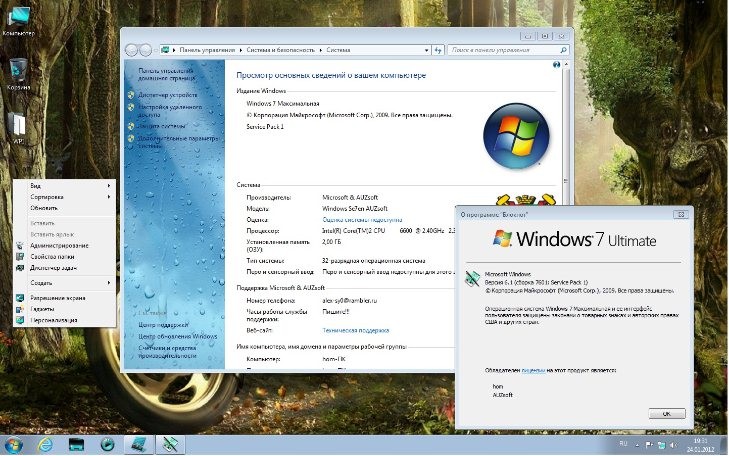This screenshot has height=456, width=729.
Task: Expand the Создать submenu arrow
Action: [x=109, y=283]
